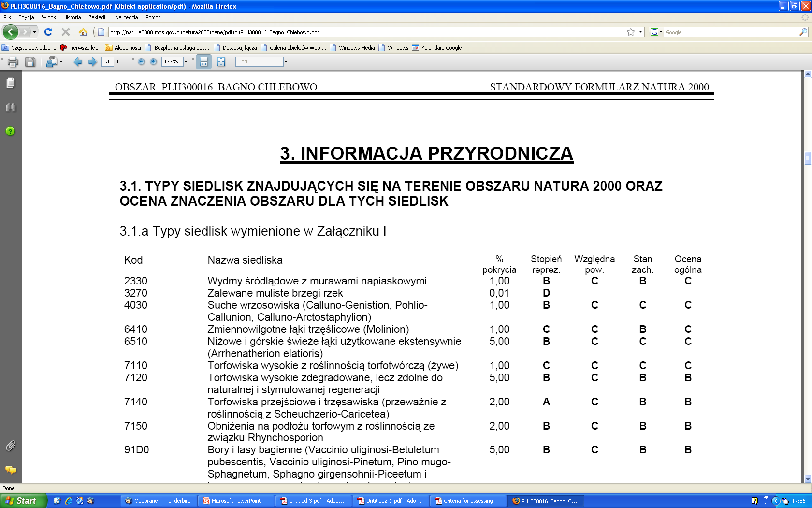Open the Narzędzia menu
Image resolution: width=812 pixels, height=508 pixels.
(x=126, y=17)
